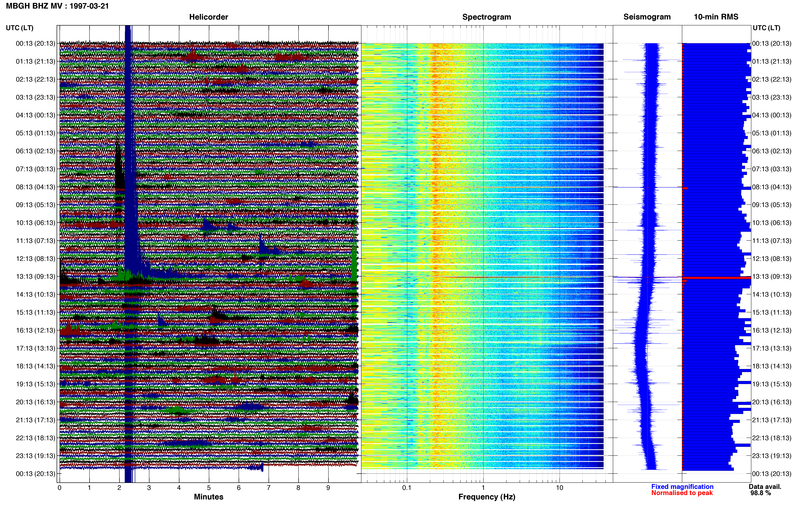Click the left time label '20:13 (16:13)'
Screen dimensions: 812x508
point(36,402)
